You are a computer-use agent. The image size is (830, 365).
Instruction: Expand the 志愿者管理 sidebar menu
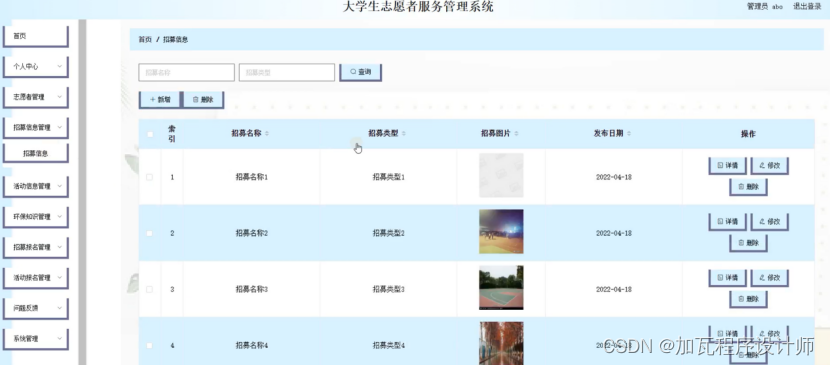tap(35, 97)
